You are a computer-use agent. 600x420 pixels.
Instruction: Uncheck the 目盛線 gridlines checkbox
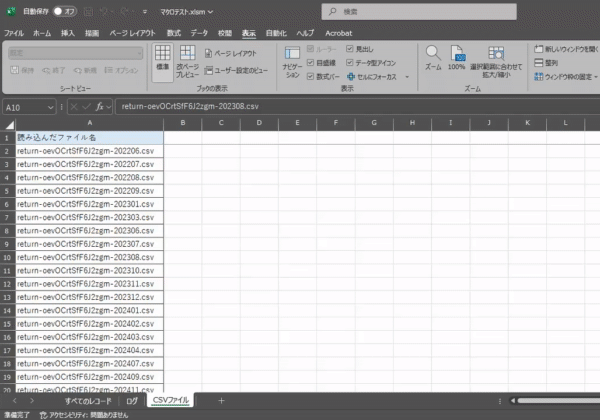click(311, 62)
